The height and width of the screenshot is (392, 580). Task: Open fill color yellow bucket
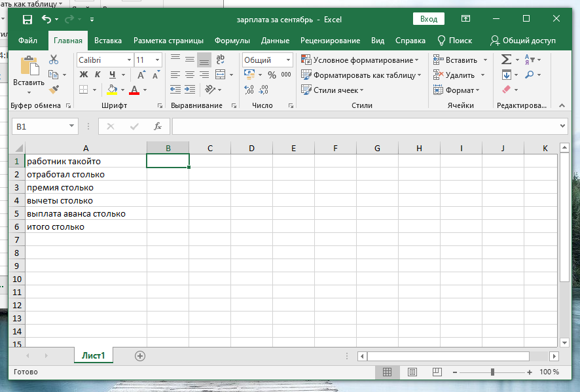[112, 90]
